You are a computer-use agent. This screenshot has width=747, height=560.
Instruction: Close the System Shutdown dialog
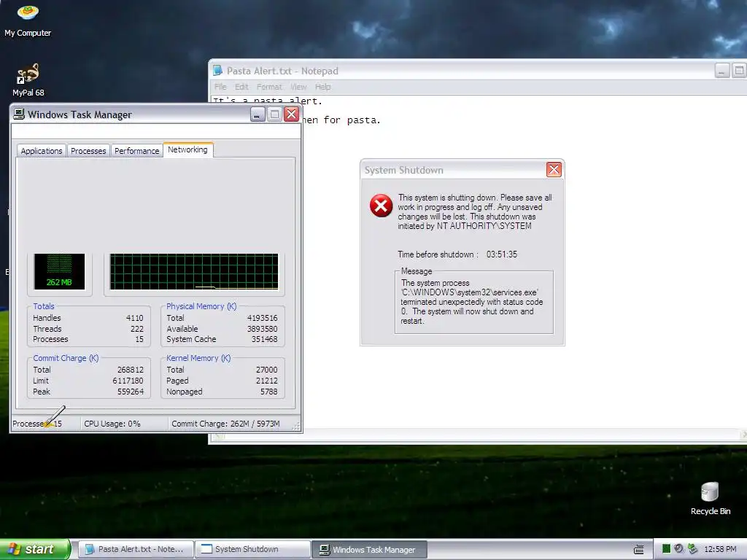pos(554,169)
